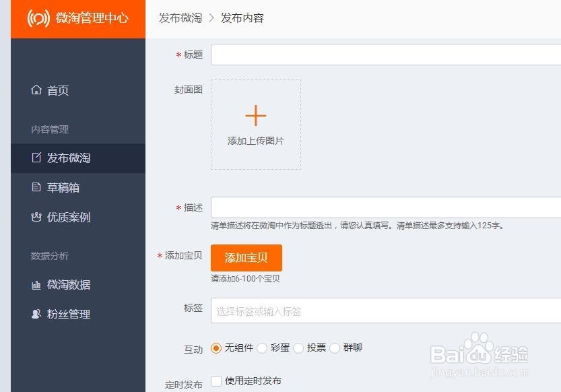Click the orange 添加宝贝 button

[x=246, y=258]
